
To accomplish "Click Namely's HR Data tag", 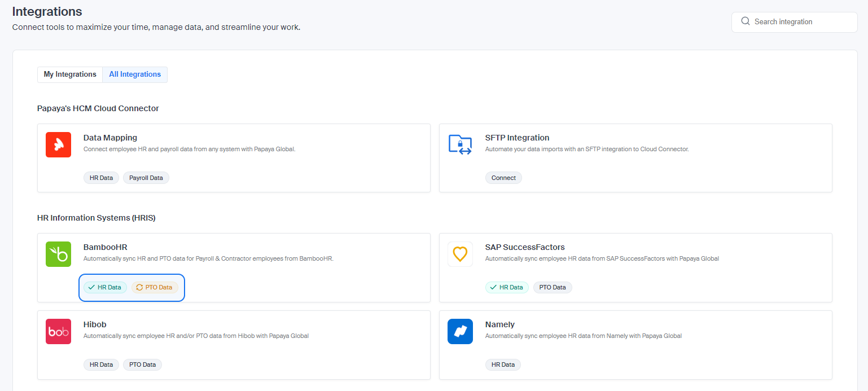I will tap(503, 364).
